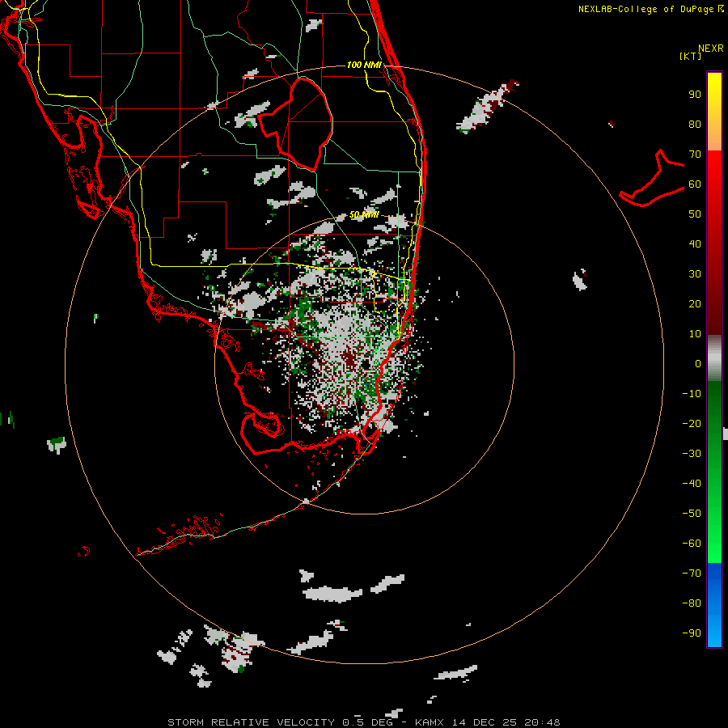Select the 30 value on the velocity scale
Image resolution: width=728 pixels, height=728 pixels.
click(695, 274)
